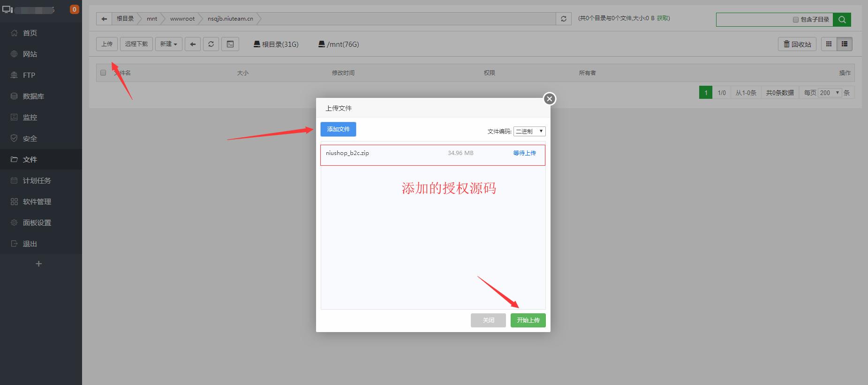Click page number 1 in the pagination
Viewport: 868px width, 385px height.
(x=706, y=93)
